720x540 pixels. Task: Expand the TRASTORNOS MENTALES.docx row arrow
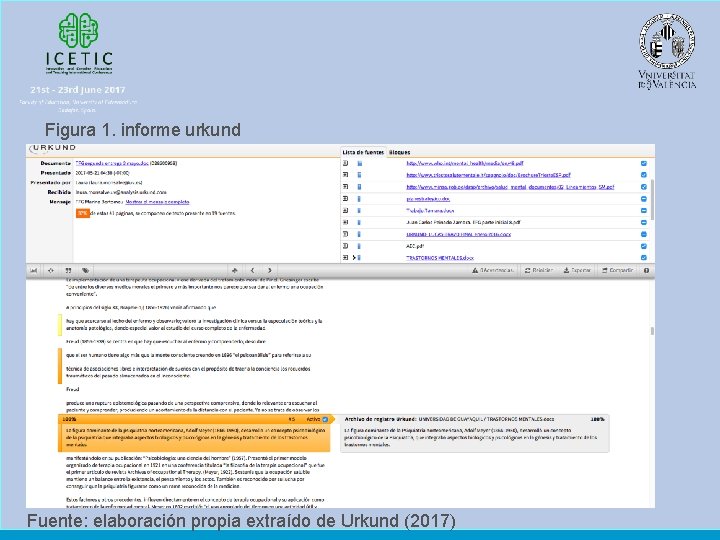click(x=354, y=258)
